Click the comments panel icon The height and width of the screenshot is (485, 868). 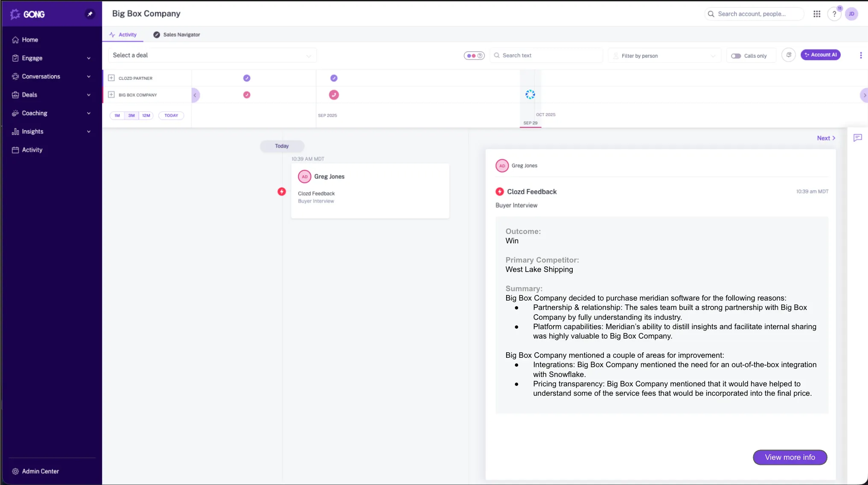point(857,137)
